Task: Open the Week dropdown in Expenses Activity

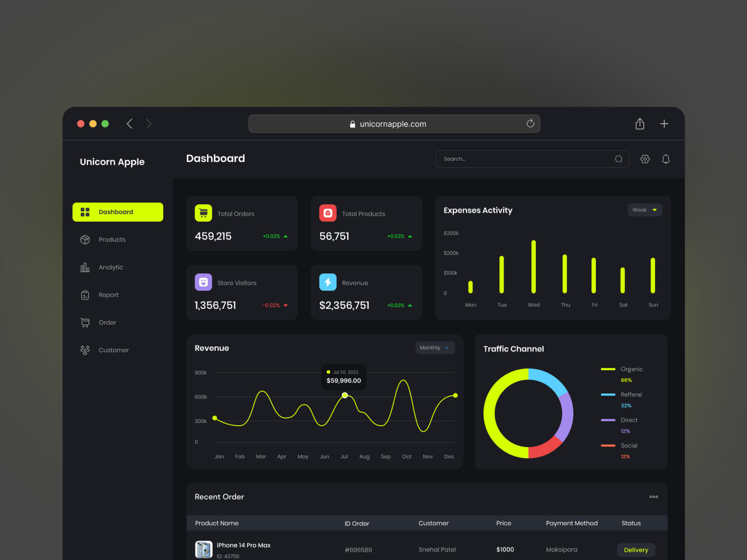Action: 645,210
